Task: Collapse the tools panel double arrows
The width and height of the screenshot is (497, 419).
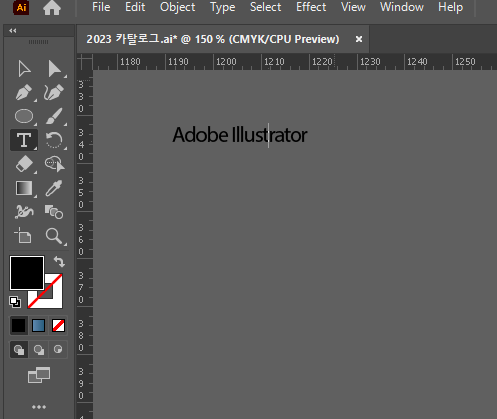Action: click(x=13, y=31)
